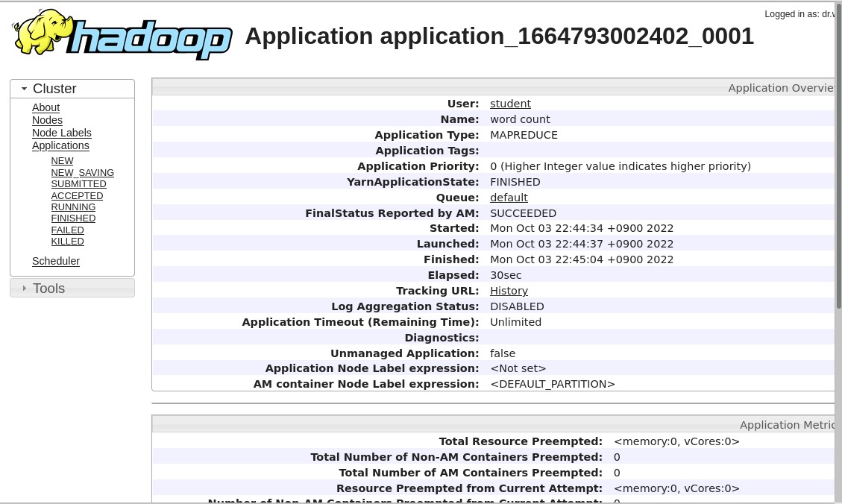
Task: Click Resource Preempted from Current Attempt value
Action: (676, 488)
